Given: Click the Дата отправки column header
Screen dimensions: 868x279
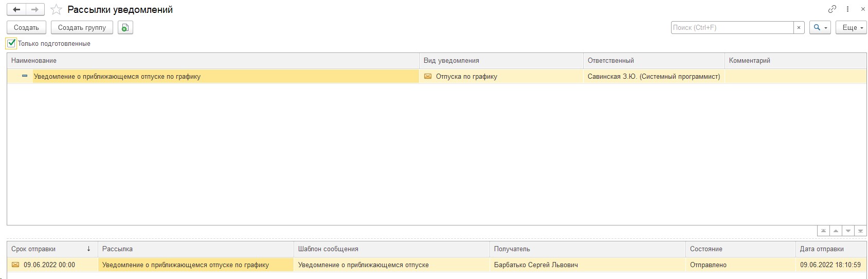Looking at the screenshot, I should coord(831,249).
